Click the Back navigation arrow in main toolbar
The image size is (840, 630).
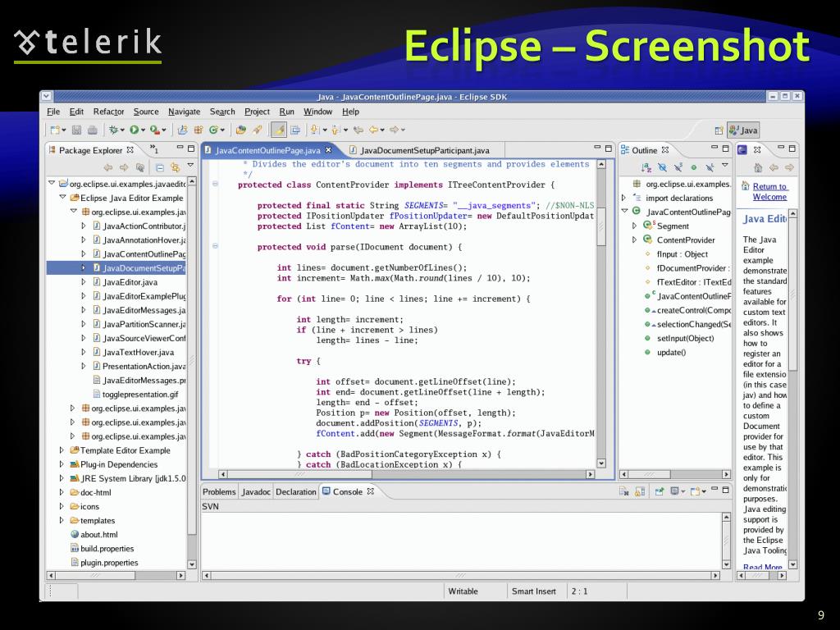pos(373,130)
